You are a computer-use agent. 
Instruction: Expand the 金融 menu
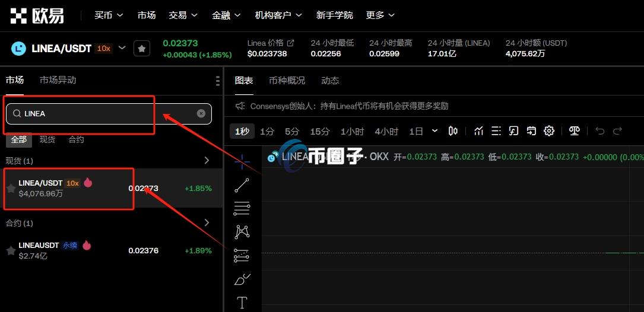coord(226,15)
